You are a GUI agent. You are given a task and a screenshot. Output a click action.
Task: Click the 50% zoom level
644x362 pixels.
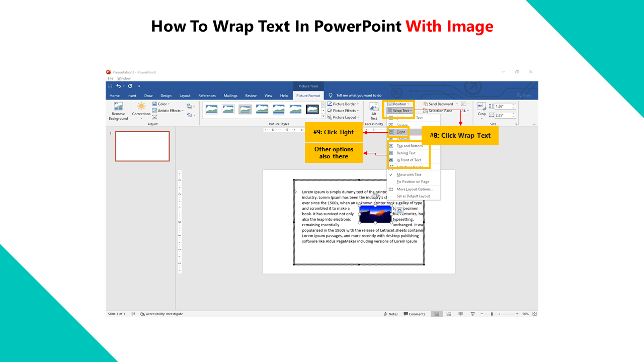tap(525, 314)
